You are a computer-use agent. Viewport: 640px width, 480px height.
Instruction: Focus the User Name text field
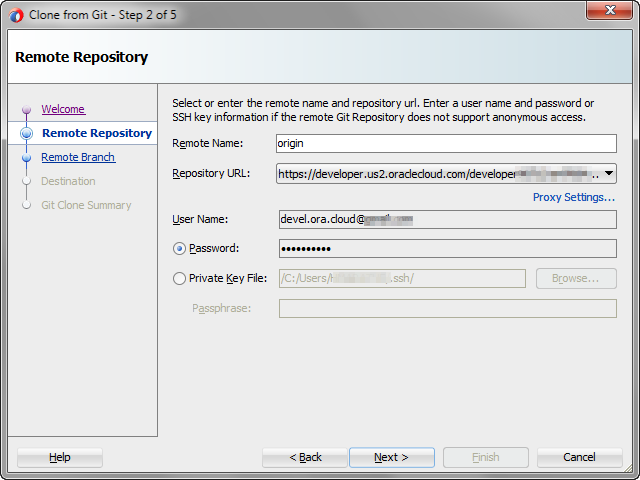pyautogui.click(x=446, y=219)
